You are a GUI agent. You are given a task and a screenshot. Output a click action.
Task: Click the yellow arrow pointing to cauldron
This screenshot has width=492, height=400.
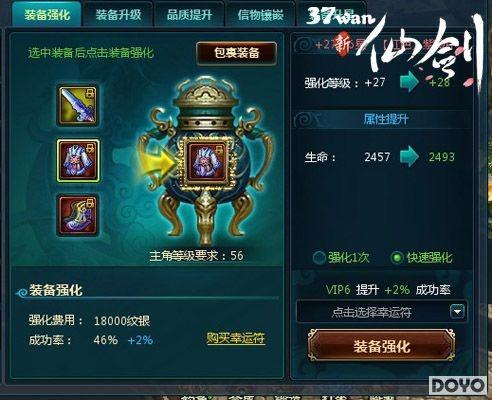(157, 161)
